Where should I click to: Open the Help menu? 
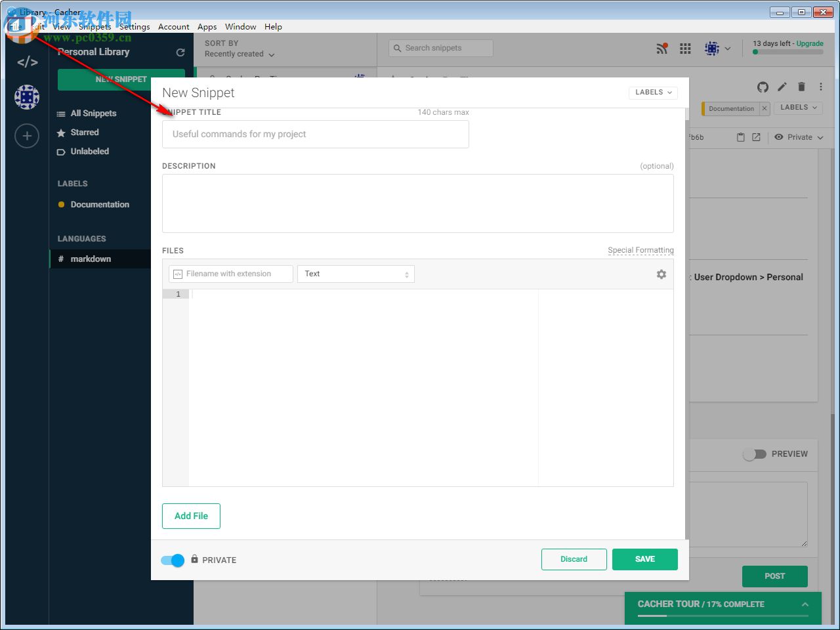click(x=274, y=27)
